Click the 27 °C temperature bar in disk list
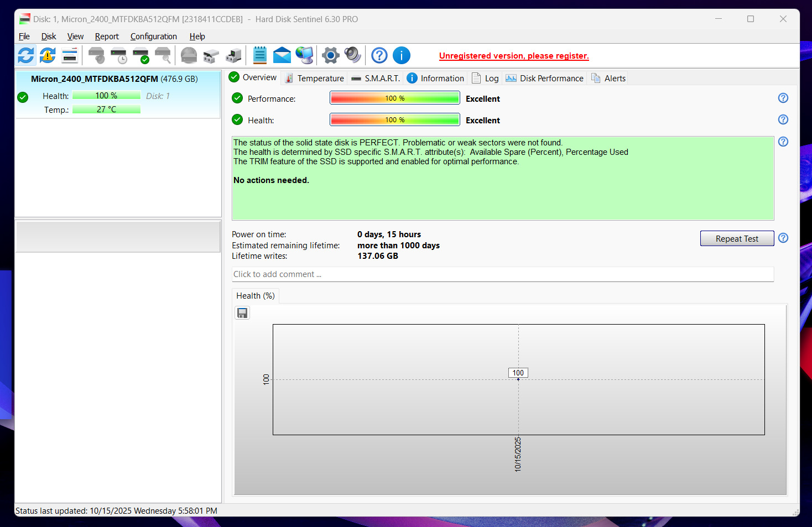 coord(106,109)
